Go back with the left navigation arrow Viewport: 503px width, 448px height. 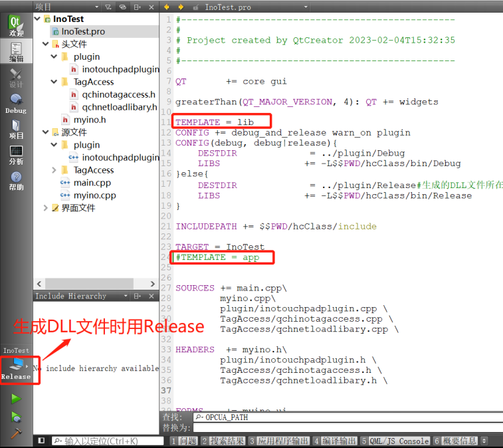pyautogui.click(x=167, y=7)
